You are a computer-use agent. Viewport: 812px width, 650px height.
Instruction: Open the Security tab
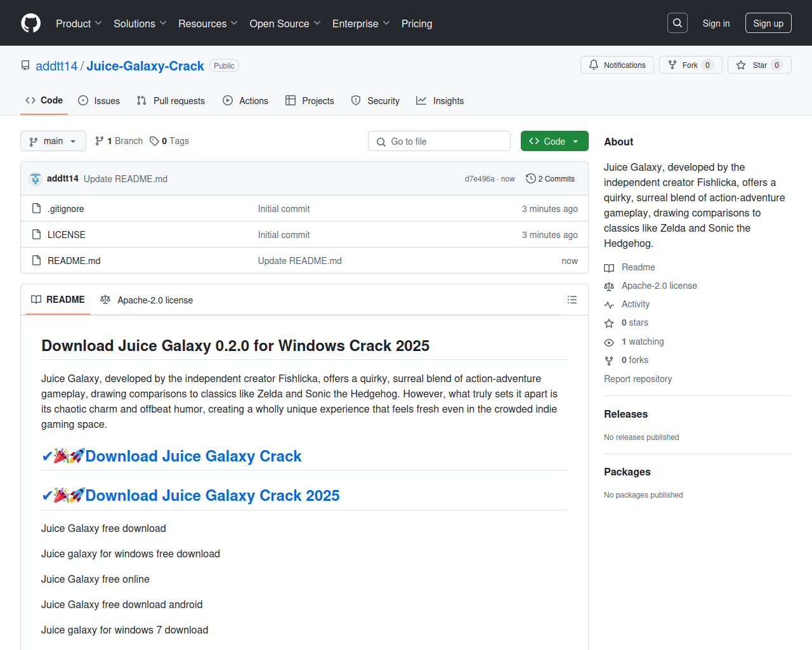(376, 101)
